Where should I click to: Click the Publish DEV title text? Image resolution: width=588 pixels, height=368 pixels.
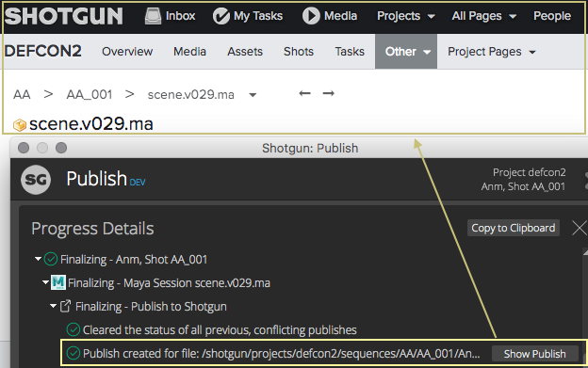(x=106, y=179)
